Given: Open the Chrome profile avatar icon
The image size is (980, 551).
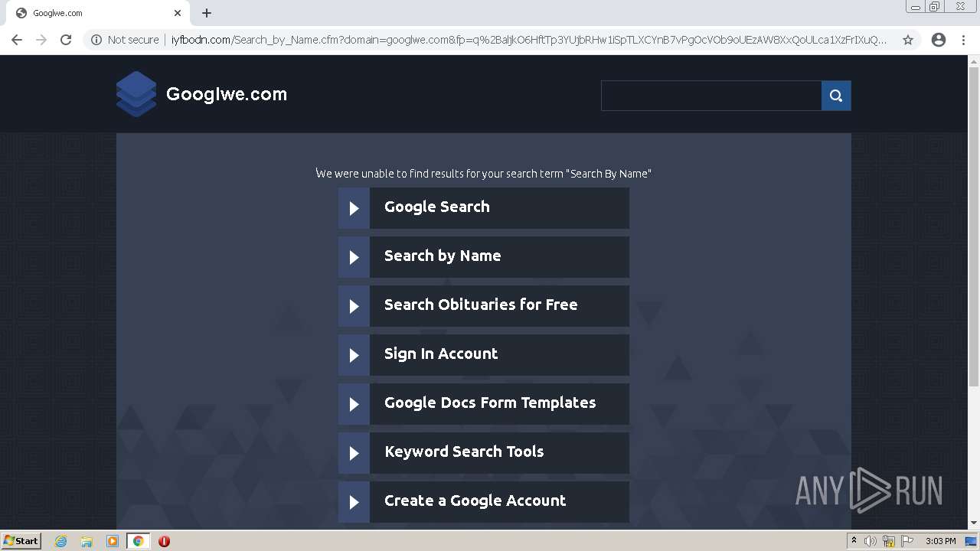Looking at the screenshot, I should click(939, 40).
